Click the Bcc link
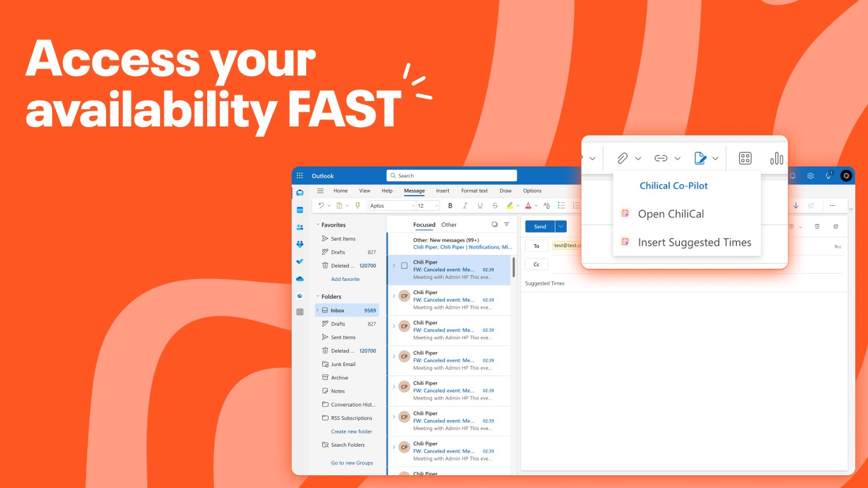Viewport: 868px width, 488px height. pyautogui.click(x=838, y=247)
